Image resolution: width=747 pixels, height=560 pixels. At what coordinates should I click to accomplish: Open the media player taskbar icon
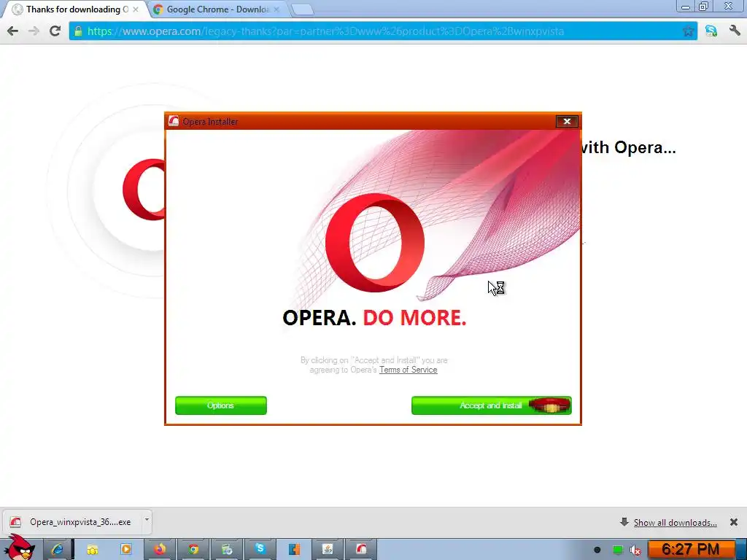126,550
